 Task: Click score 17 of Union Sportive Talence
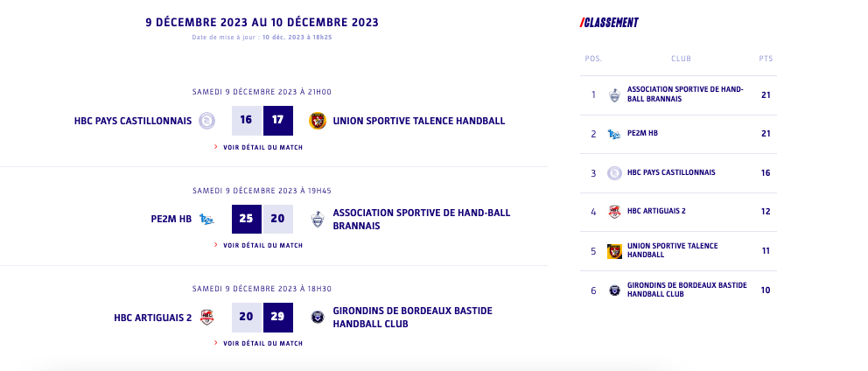[x=278, y=121]
